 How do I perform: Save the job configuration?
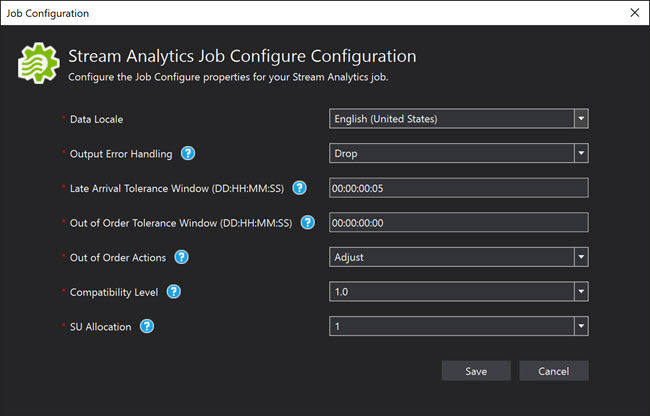point(476,371)
